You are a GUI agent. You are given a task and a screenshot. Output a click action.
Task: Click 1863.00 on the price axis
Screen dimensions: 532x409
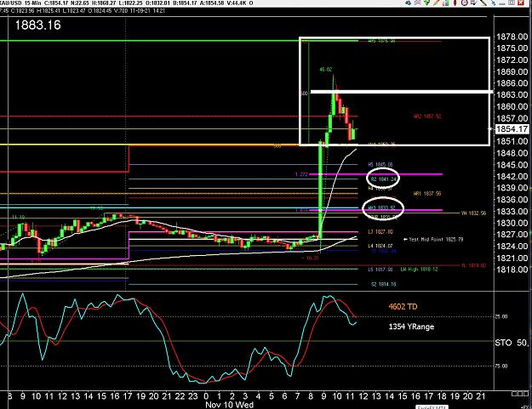(512, 94)
